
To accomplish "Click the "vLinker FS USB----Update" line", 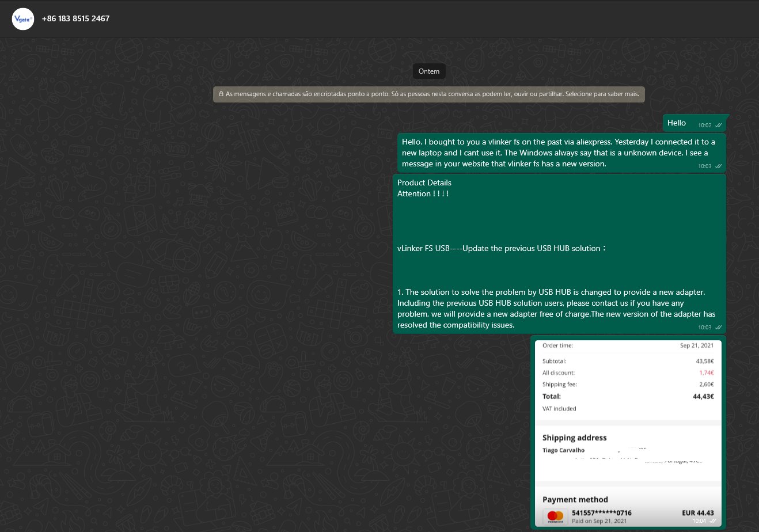I will [x=502, y=248].
